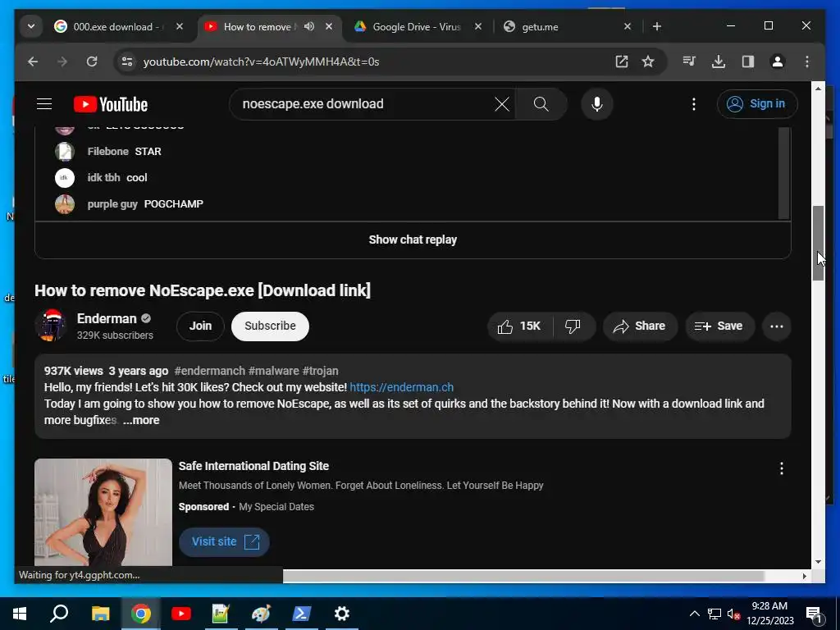The image size is (840, 630).
Task: Open PowerShell from the taskbar
Action: click(x=301, y=614)
